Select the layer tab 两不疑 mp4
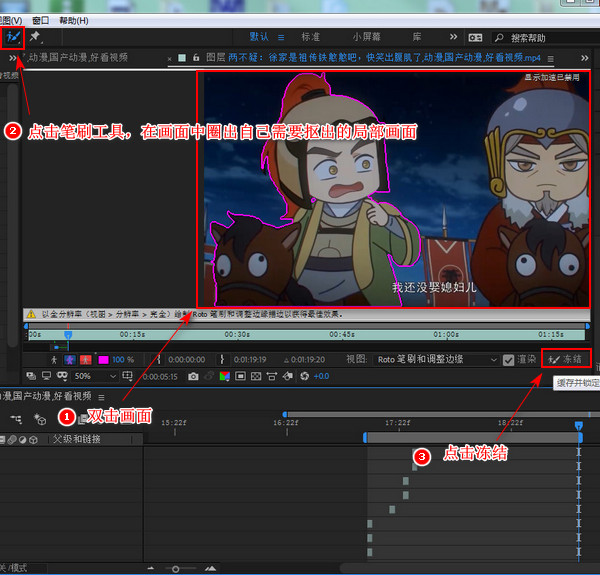This screenshot has width=600, height=575. coord(373,58)
